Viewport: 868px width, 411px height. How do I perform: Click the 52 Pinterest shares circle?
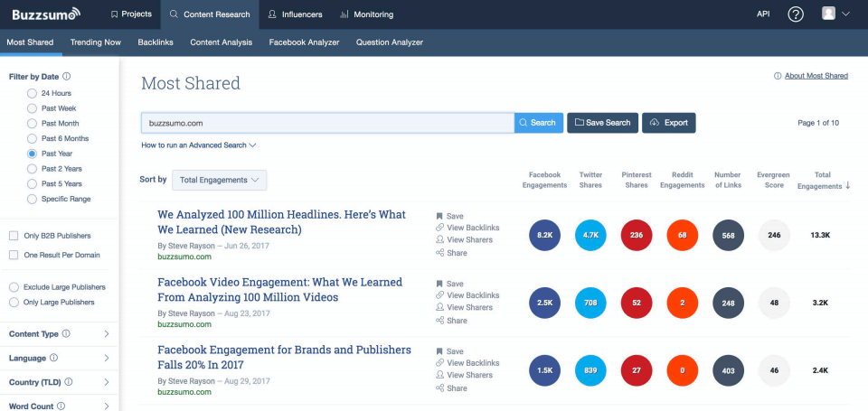637,304
